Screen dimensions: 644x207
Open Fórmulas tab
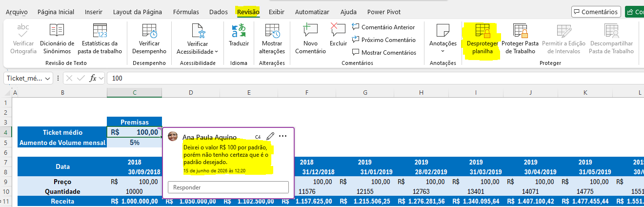pyautogui.click(x=186, y=11)
